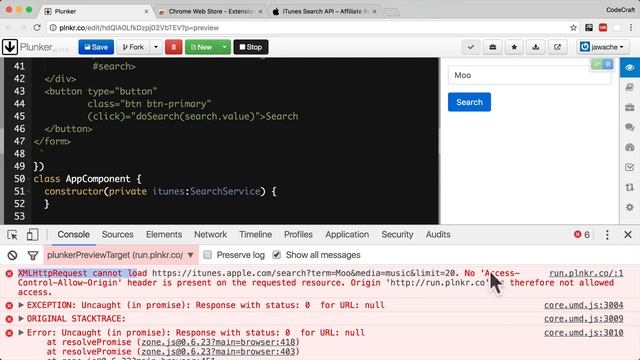Switch to the Elements tab
Image resolution: width=640 pixels, height=360 pixels.
pos(164,235)
